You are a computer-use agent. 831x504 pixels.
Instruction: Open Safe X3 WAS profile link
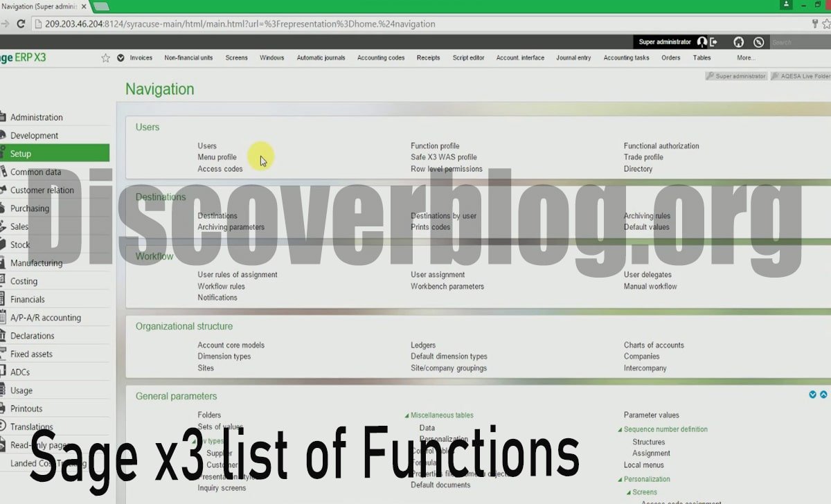[444, 157]
